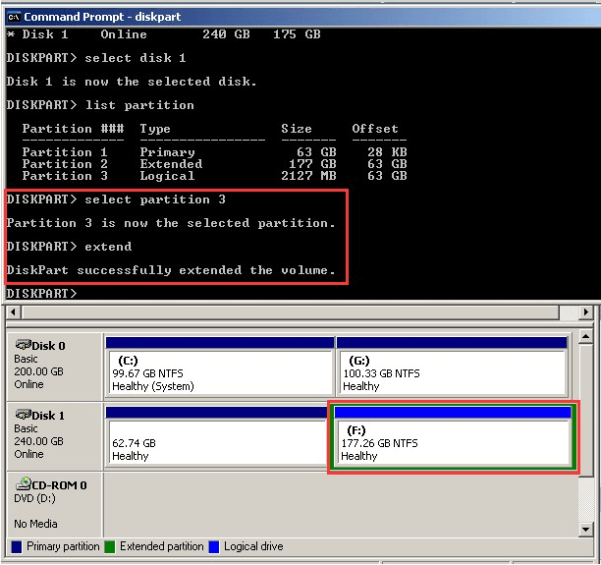
Task: Click the Disk 0 drive icon
Action: pyautogui.click(x=23, y=345)
